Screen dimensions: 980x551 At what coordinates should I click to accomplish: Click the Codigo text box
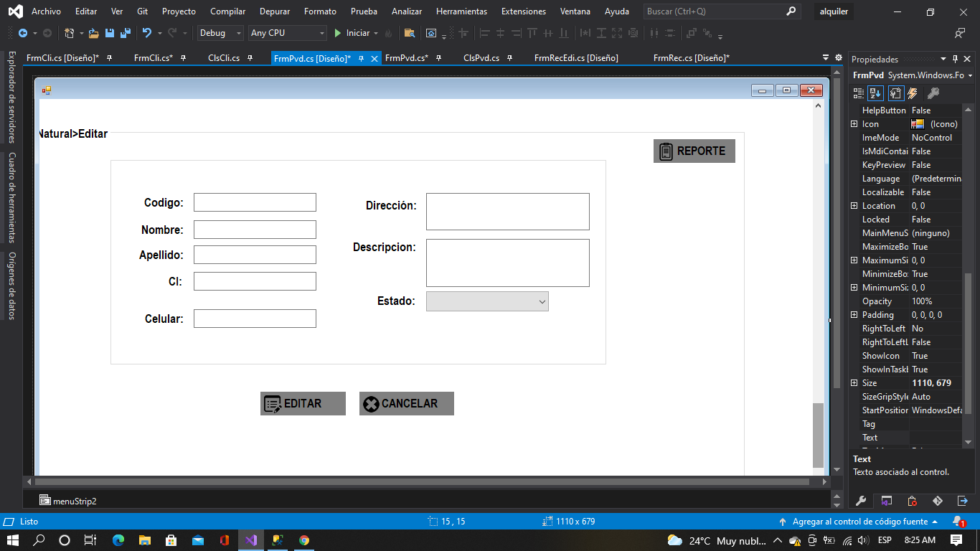[255, 202]
